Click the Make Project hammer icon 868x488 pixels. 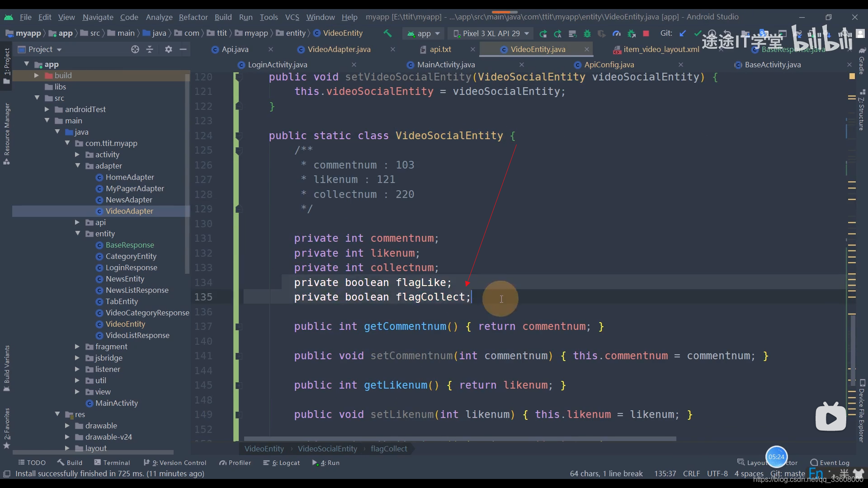tap(387, 33)
